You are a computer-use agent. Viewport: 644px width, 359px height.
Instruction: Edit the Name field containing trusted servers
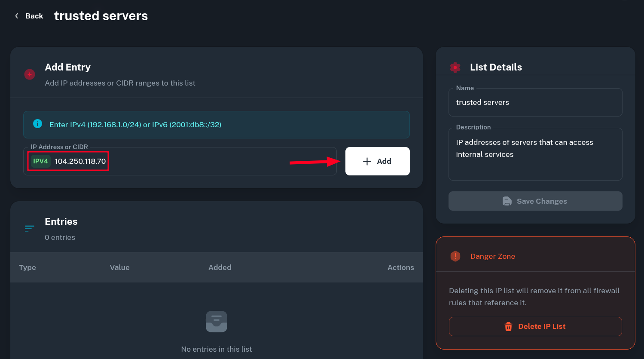pyautogui.click(x=535, y=102)
